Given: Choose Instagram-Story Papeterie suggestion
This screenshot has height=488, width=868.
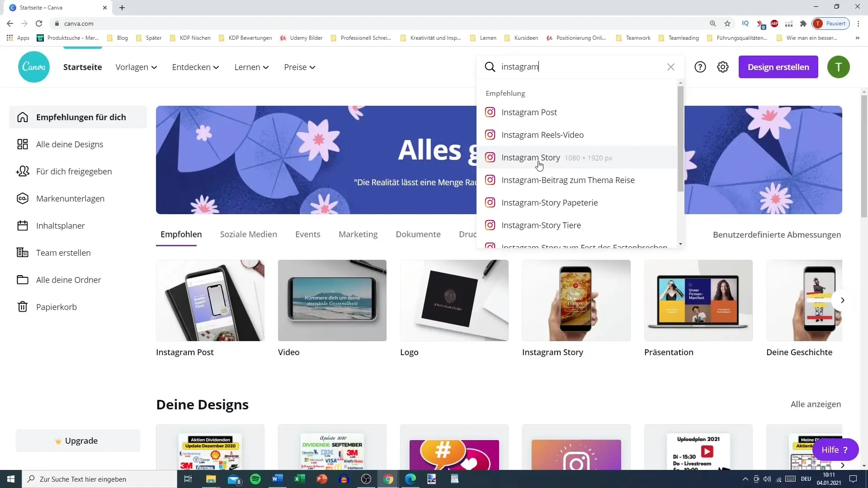Looking at the screenshot, I should pos(577,202).
